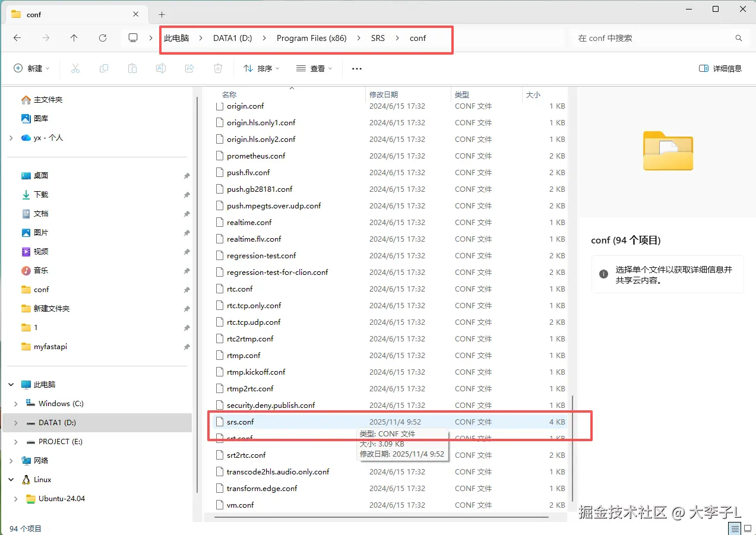This screenshot has width=756, height=535.
Task: Toggle 详细信息 details pane button
Action: [720, 68]
